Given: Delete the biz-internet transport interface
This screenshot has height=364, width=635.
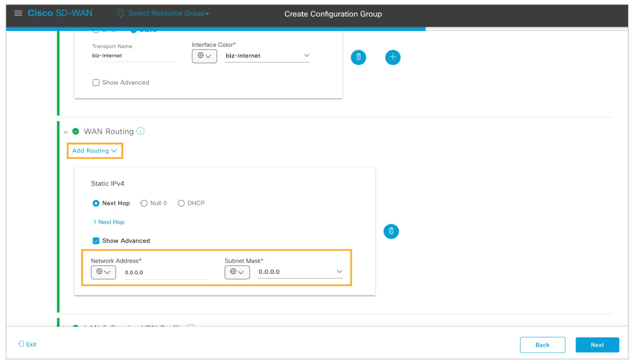Looking at the screenshot, I should (x=358, y=57).
